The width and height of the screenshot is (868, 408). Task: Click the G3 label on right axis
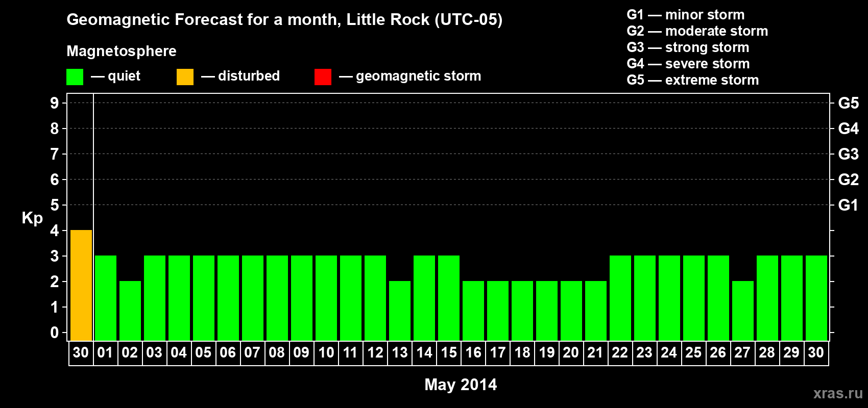coord(849,154)
